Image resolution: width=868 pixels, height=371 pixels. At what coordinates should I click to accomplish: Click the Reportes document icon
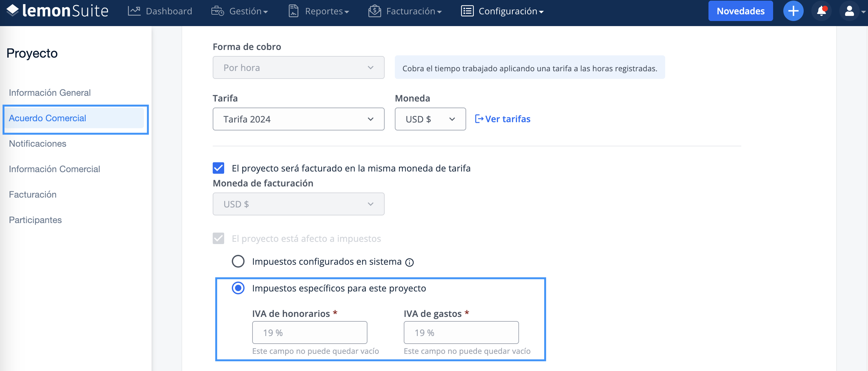pos(294,11)
